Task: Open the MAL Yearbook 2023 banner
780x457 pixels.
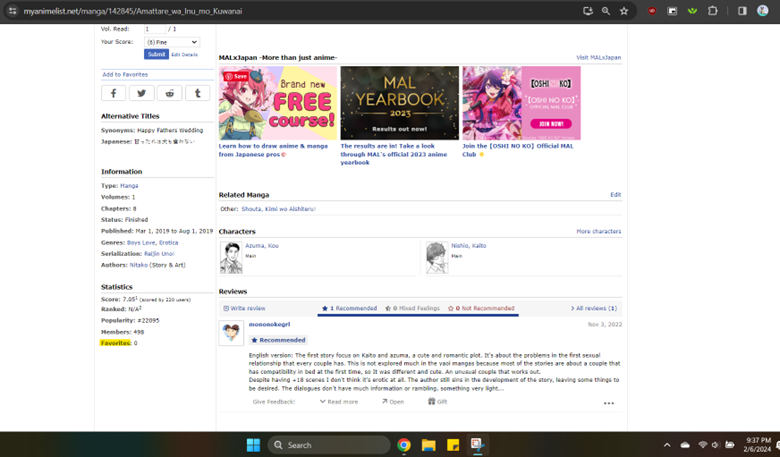Action: point(399,103)
